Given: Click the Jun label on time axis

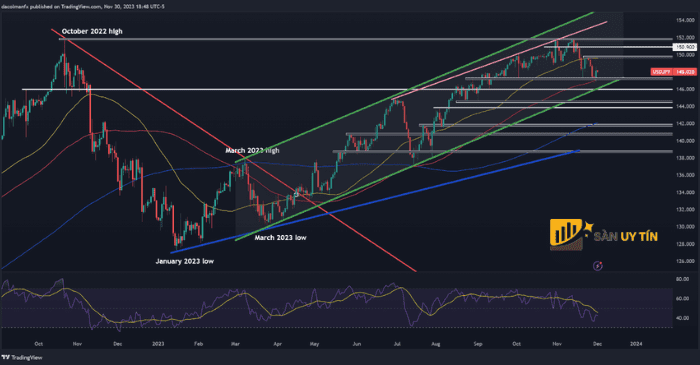Looking at the screenshot, I should tap(357, 344).
